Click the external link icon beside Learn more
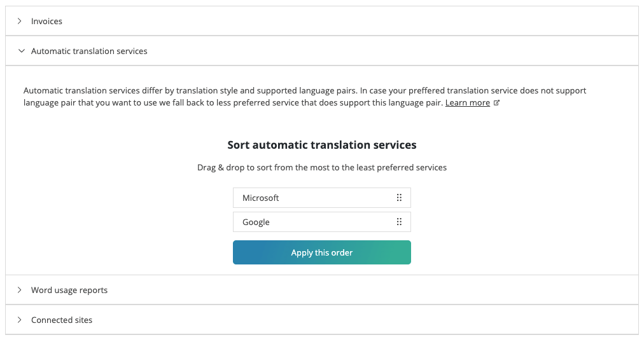 pos(496,103)
